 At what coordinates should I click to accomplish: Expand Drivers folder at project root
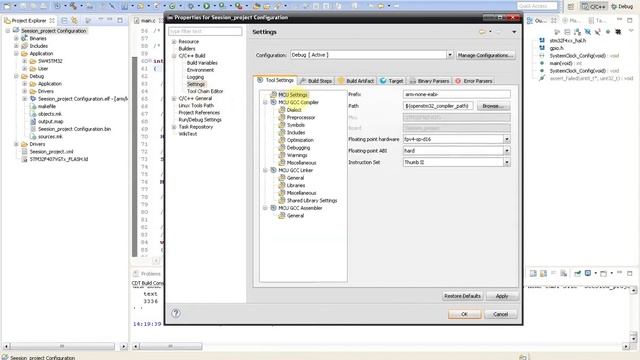[16, 144]
